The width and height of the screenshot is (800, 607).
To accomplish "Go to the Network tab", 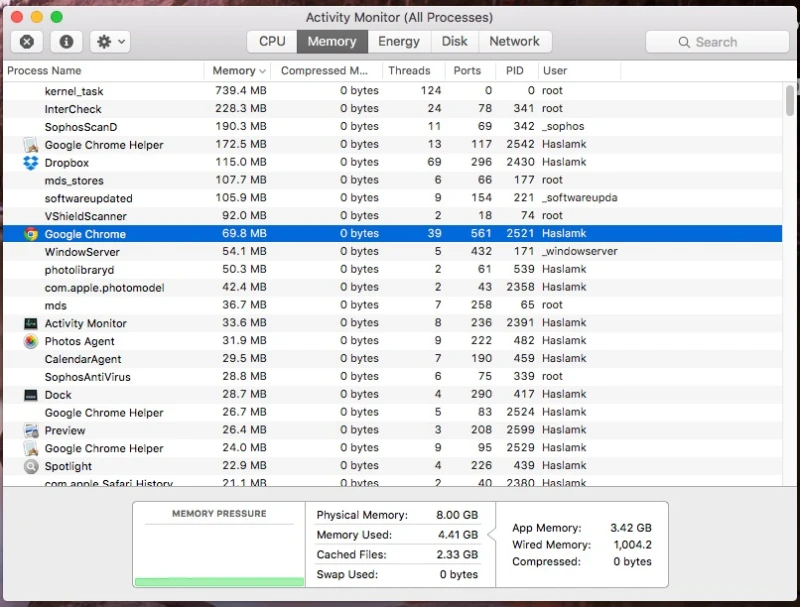I will click(514, 41).
